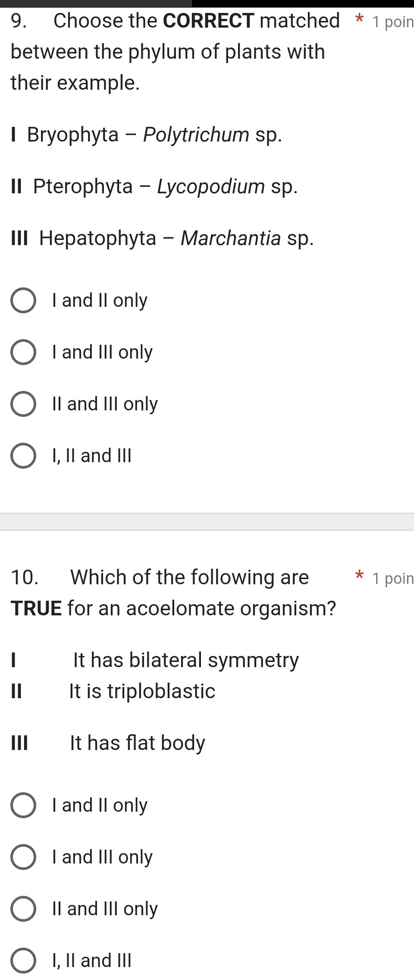This screenshot has width=414, height=980.
Task: Choose "II and III only" for question 9
Action: point(25,404)
